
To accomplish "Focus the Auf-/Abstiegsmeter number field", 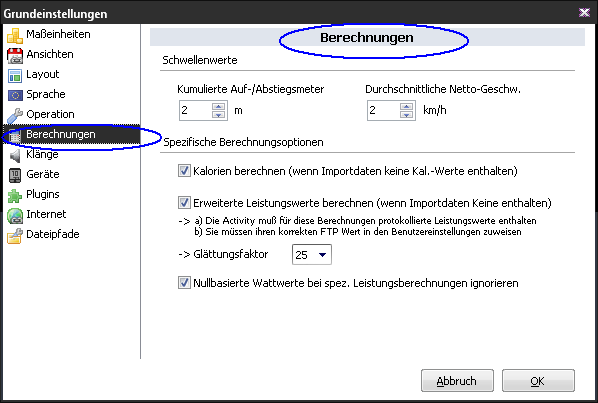I will pyautogui.click(x=196, y=111).
